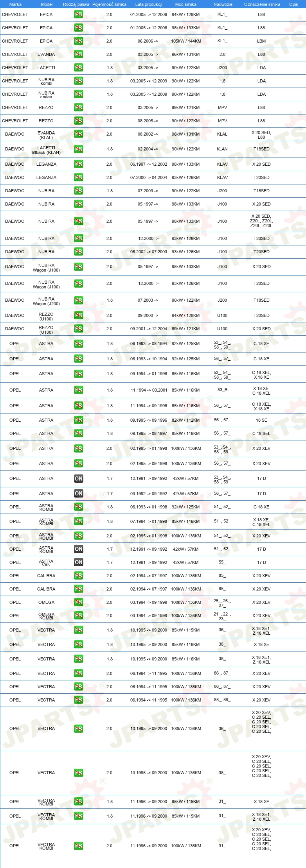
Task: Select petrol icon for CHEVROLET NUBIRA kombi
Action: 78,81
